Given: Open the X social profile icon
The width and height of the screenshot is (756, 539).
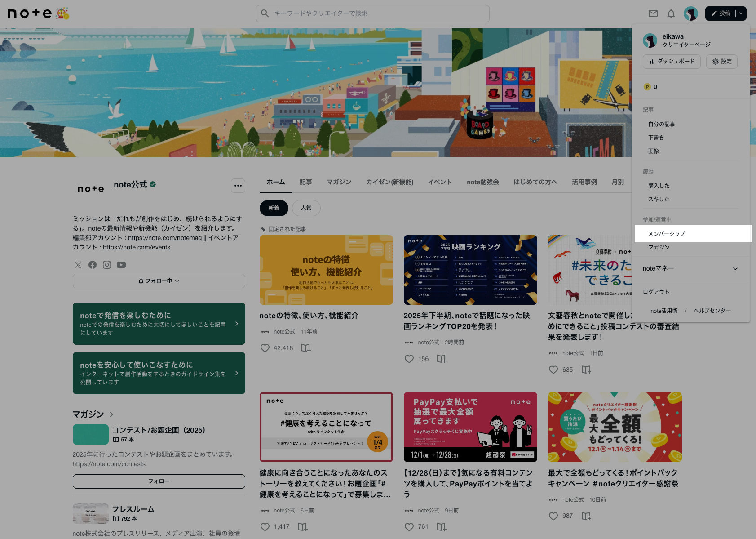Looking at the screenshot, I should 78,265.
